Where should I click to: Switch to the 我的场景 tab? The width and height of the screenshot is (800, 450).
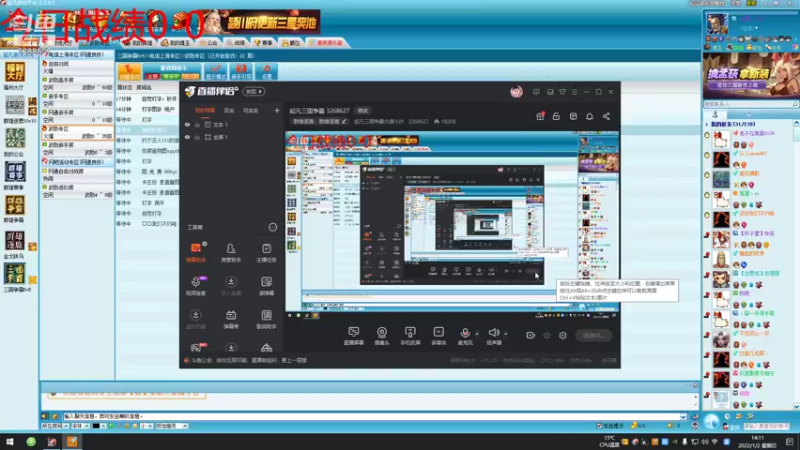point(205,111)
